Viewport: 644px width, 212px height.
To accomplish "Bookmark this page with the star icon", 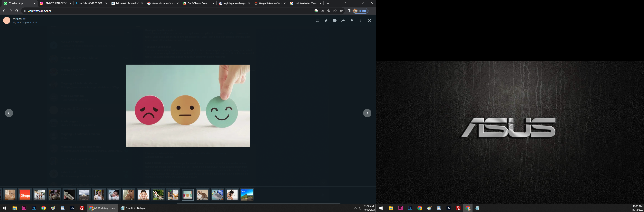I will pyautogui.click(x=341, y=11).
